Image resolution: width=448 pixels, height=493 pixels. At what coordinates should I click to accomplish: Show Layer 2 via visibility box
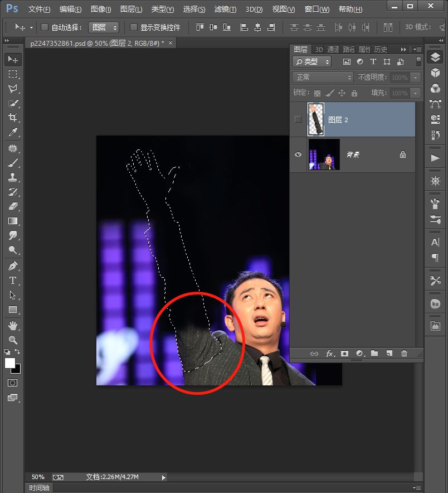coord(298,119)
